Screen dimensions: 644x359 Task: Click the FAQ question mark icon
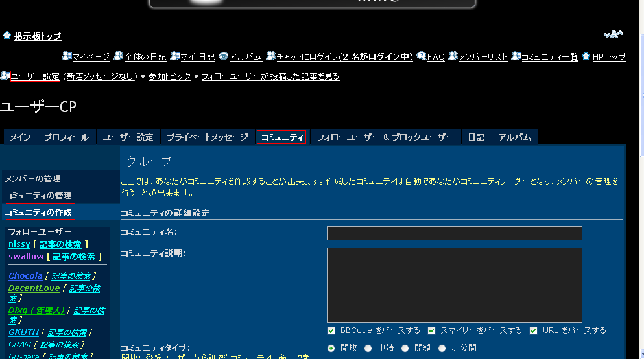click(x=422, y=56)
